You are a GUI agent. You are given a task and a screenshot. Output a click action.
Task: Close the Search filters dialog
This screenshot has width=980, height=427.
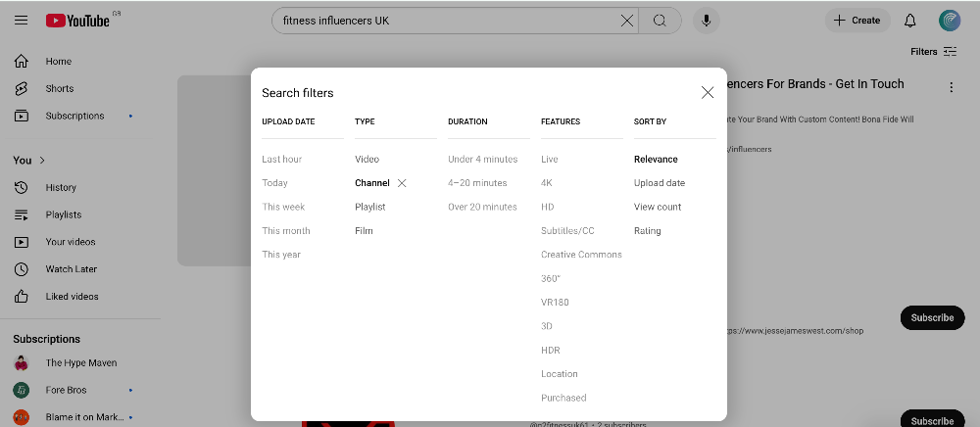[708, 92]
